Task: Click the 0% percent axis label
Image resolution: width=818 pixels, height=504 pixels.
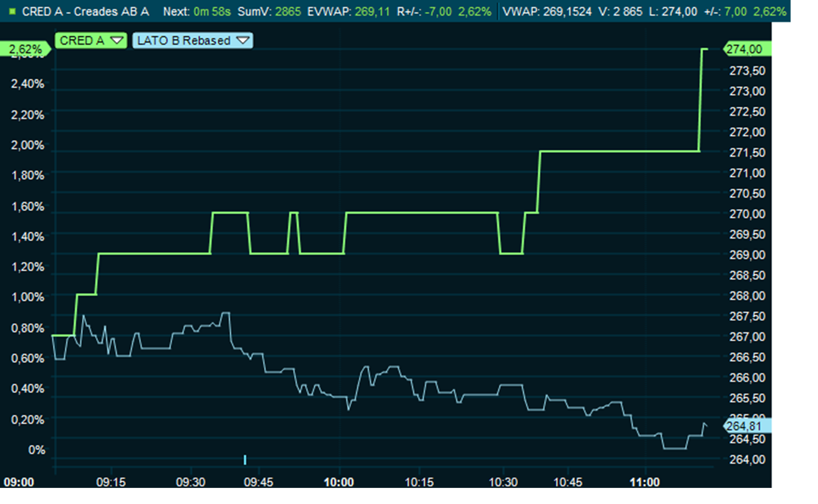Action: pos(37,450)
